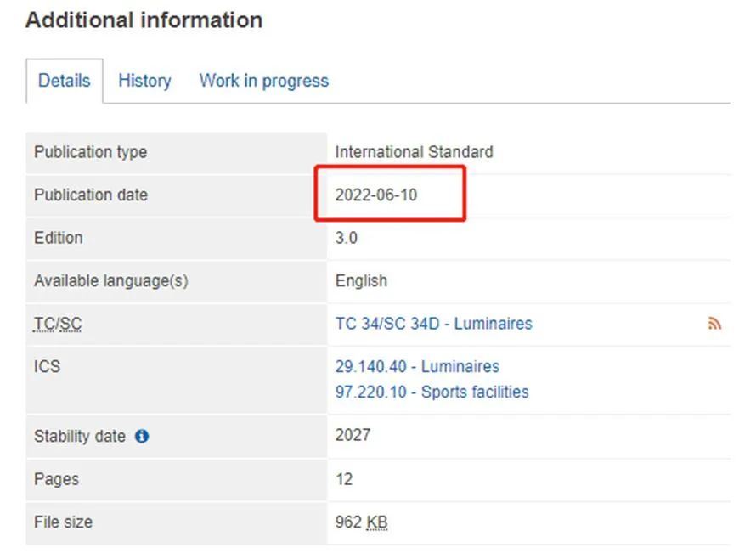Click the Publication type row label

[90, 152]
